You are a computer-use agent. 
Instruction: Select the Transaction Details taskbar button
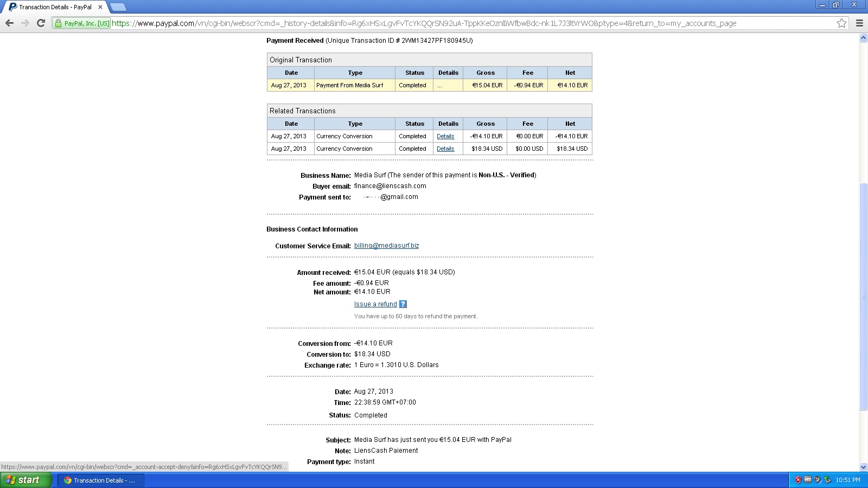pos(101,480)
